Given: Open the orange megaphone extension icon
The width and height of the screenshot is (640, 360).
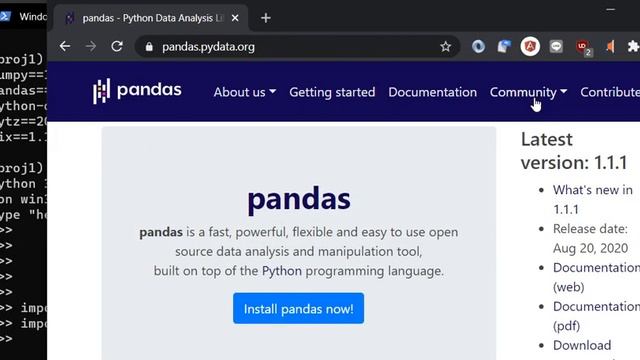Looking at the screenshot, I should pos(611,47).
